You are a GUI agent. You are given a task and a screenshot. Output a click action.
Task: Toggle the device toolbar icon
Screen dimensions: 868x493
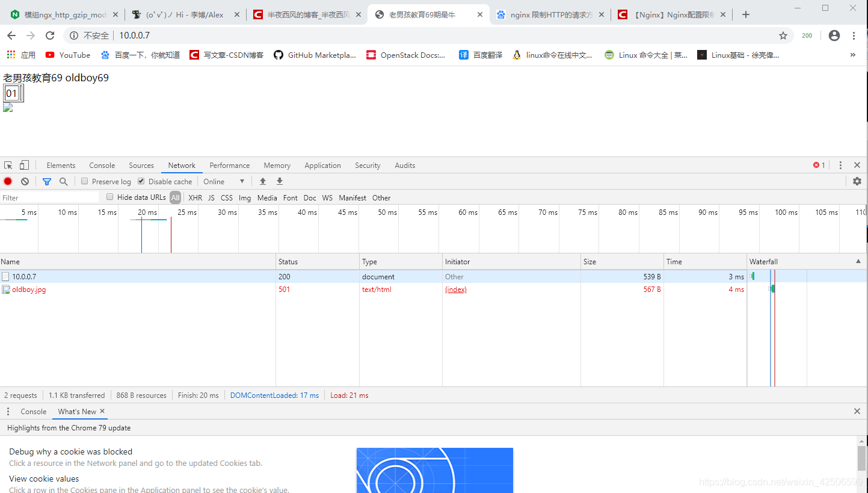point(24,165)
